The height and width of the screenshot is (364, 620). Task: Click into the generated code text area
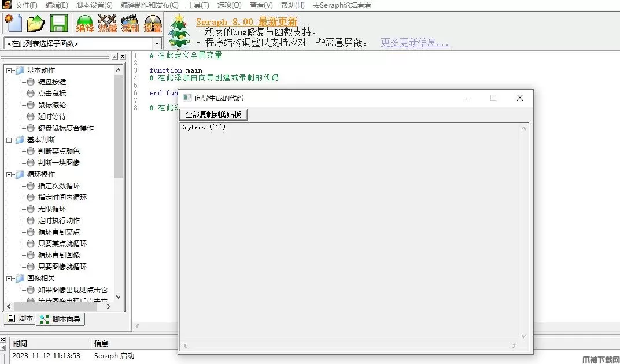(x=349, y=232)
